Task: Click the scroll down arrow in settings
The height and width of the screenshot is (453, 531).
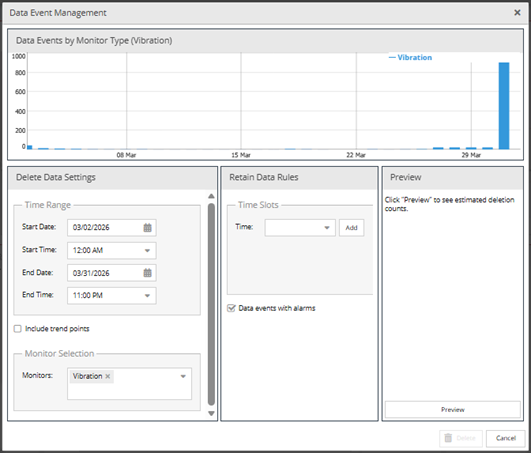Action: [211, 413]
